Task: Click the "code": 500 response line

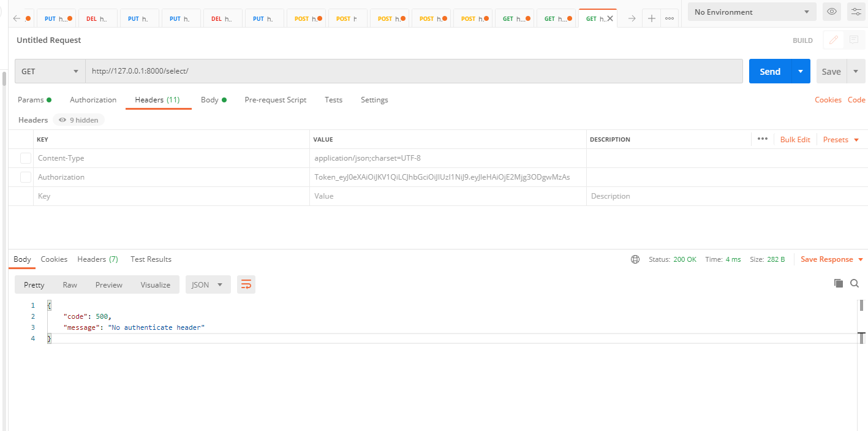Action: tap(88, 316)
